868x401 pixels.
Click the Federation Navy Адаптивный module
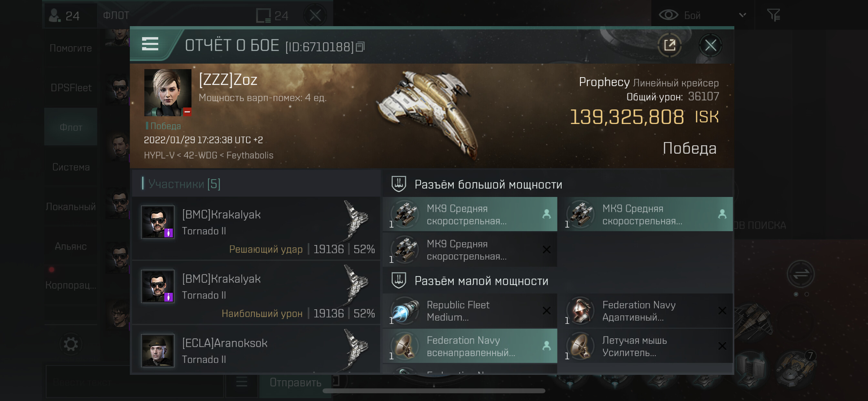tap(645, 311)
